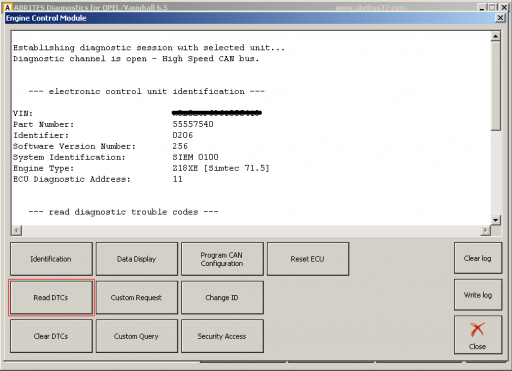This screenshot has height=371, width=512.
Task: Click the 'VIN:' label in the log
Action: tap(23, 114)
